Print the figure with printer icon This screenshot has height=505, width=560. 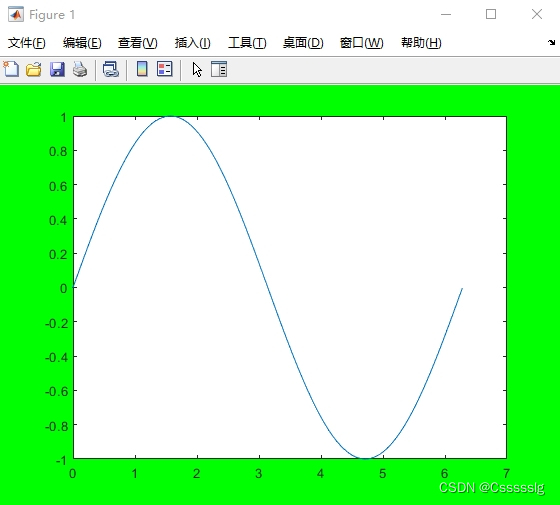(x=80, y=69)
